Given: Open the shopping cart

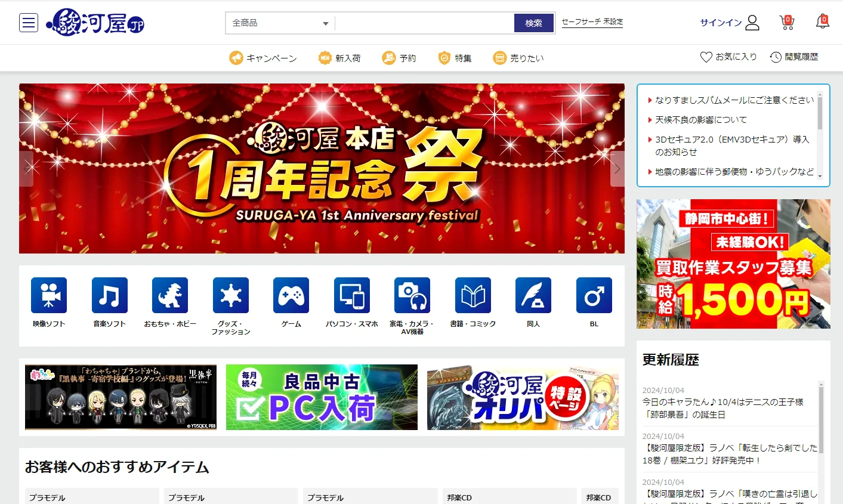Looking at the screenshot, I should [787, 23].
